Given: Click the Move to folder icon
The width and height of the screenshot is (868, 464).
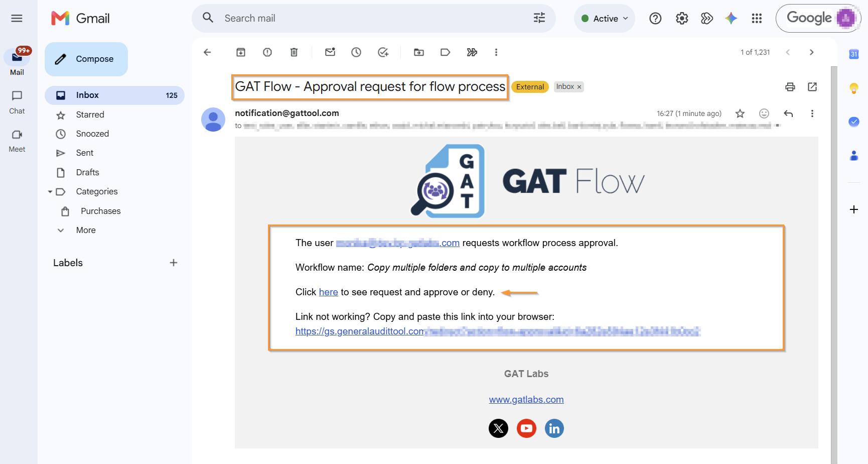Looking at the screenshot, I should click(x=419, y=52).
